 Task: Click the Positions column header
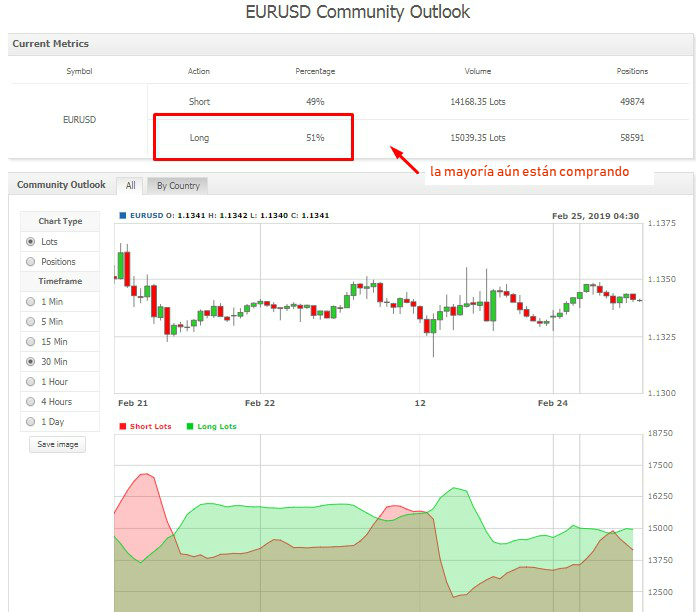[x=632, y=71]
